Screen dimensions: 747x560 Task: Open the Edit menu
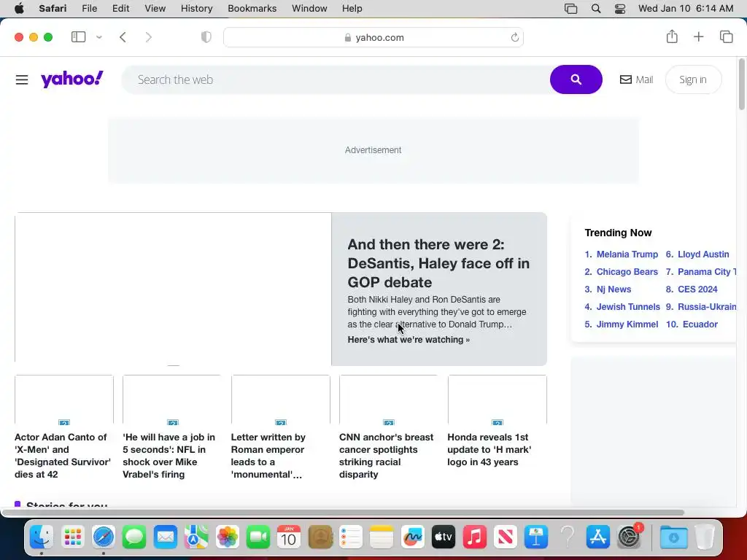click(x=120, y=8)
